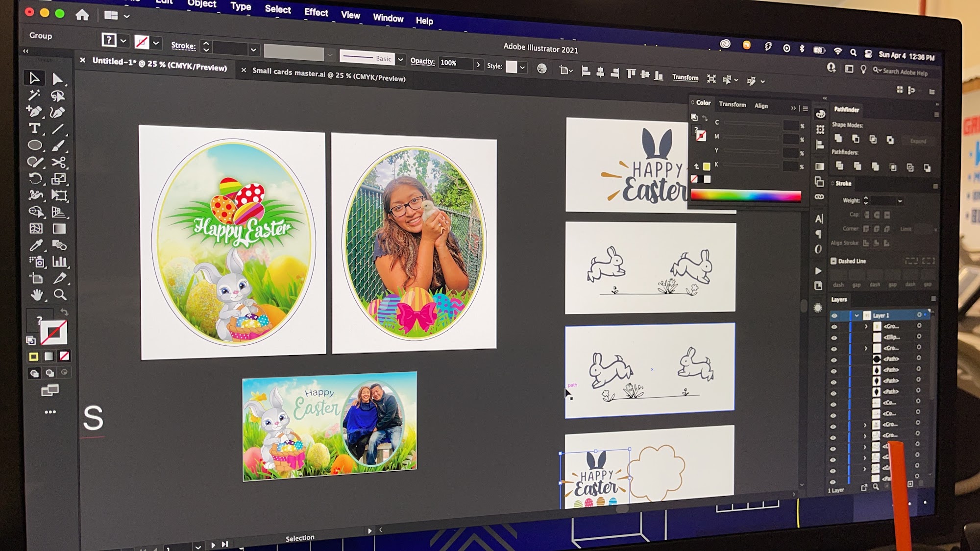Screen dimensions: 980x551
Task: Select the Lasso tool
Action: (58, 96)
